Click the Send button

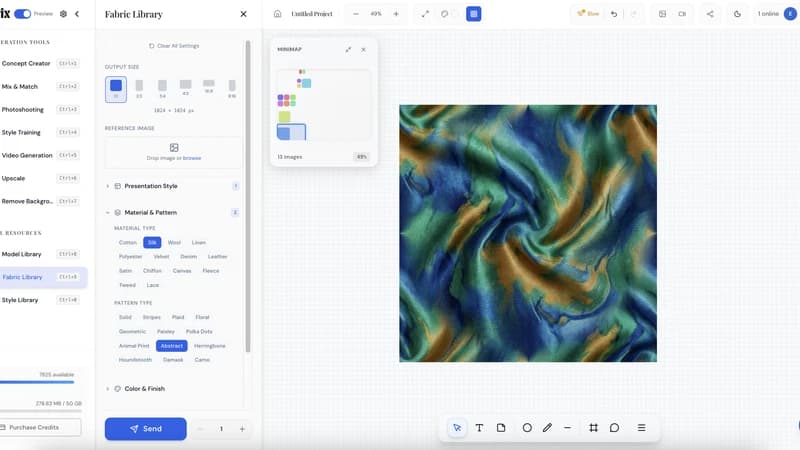pos(145,429)
